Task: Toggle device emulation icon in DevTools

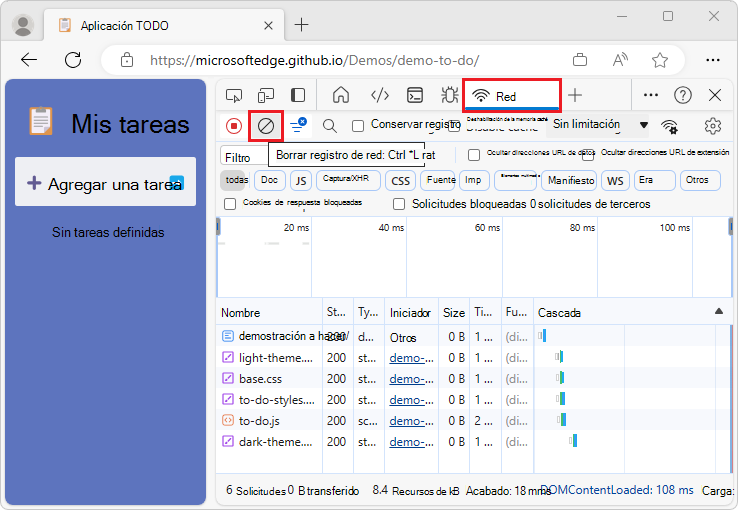Action: 266,96
